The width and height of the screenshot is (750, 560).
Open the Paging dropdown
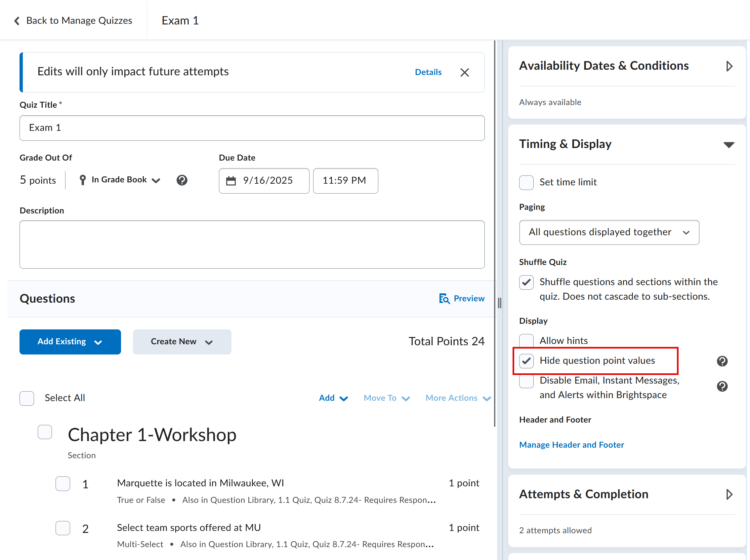(x=608, y=232)
